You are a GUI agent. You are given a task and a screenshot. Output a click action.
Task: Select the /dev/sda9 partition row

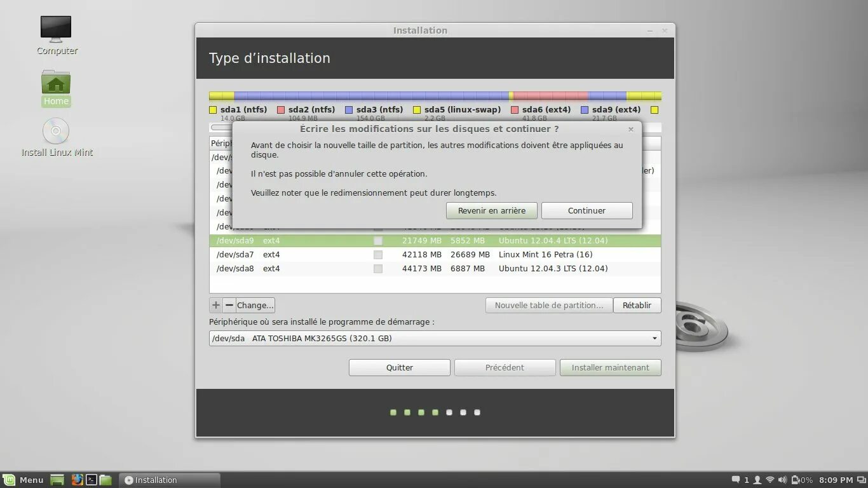(x=435, y=241)
